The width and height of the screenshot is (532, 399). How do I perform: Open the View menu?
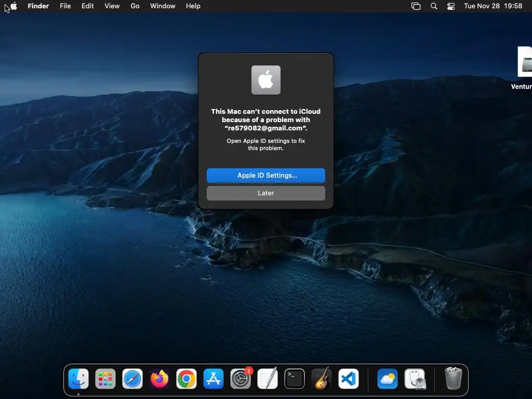(x=112, y=6)
